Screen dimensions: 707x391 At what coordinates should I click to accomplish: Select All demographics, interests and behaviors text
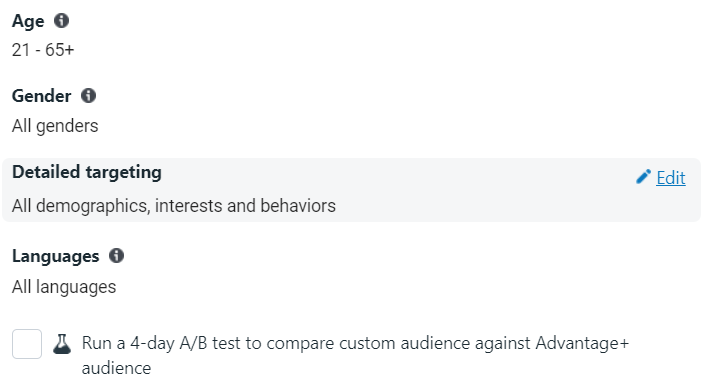click(174, 206)
